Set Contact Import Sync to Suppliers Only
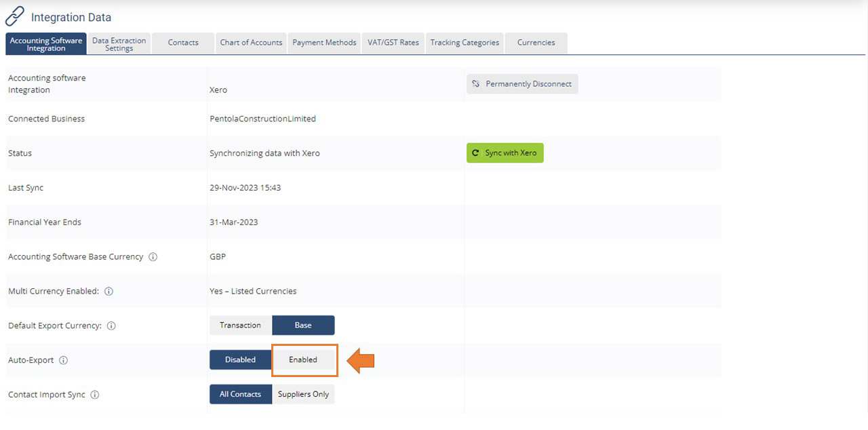The width and height of the screenshot is (868, 430). [x=304, y=394]
